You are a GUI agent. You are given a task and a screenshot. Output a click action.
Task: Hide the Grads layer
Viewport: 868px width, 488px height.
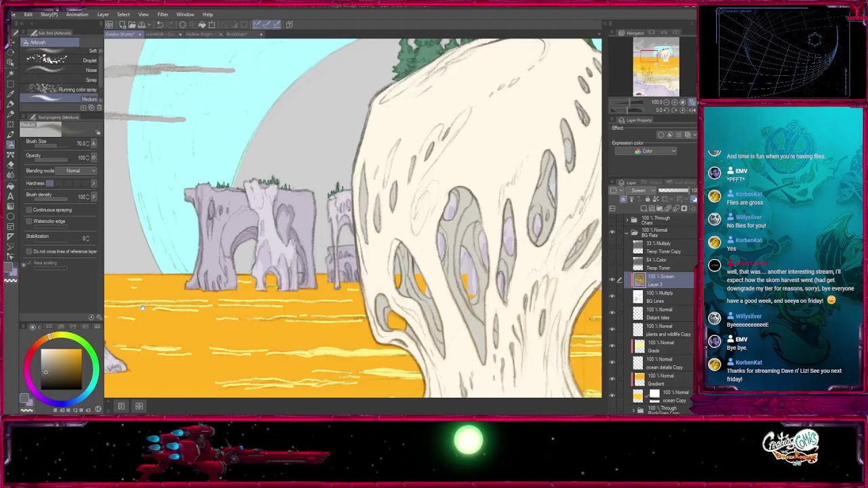612,346
